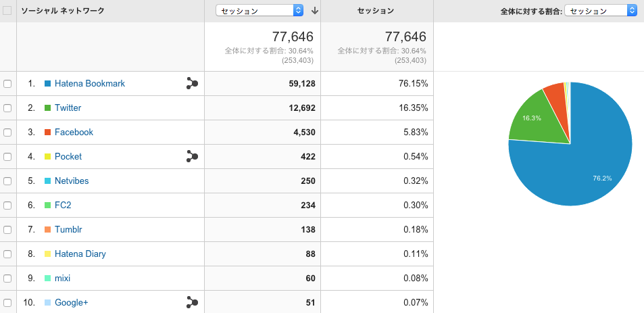Toggle the select-all checkbox in table header
The image size is (644, 313).
pyautogui.click(x=7, y=11)
